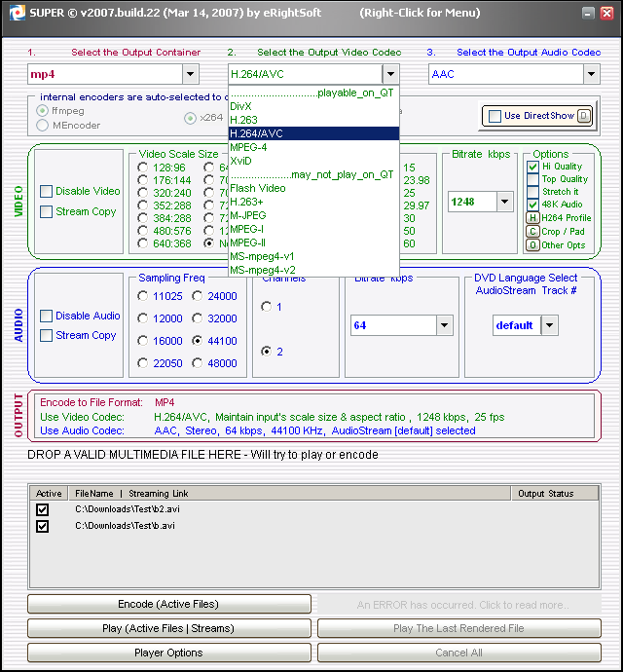This screenshot has height=672, width=623.
Task: Enable the Use DirectShow checkbox
Action: pos(495,116)
